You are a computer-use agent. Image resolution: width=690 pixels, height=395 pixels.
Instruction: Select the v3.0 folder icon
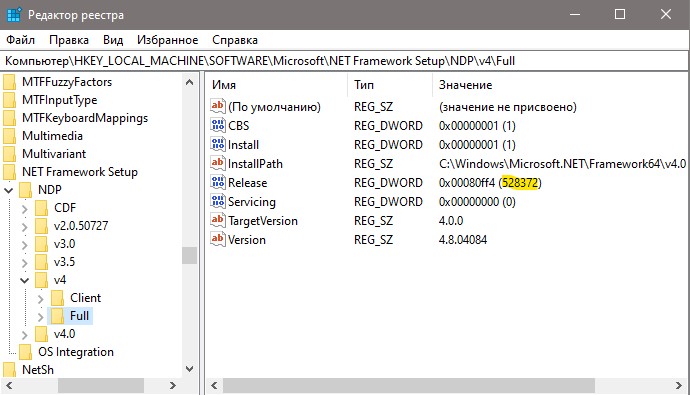[41, 245]
